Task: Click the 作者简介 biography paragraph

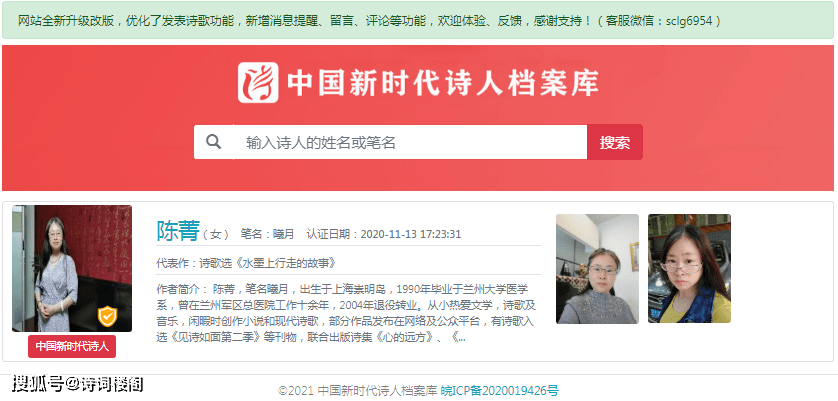Action: (x=346, y=313)
